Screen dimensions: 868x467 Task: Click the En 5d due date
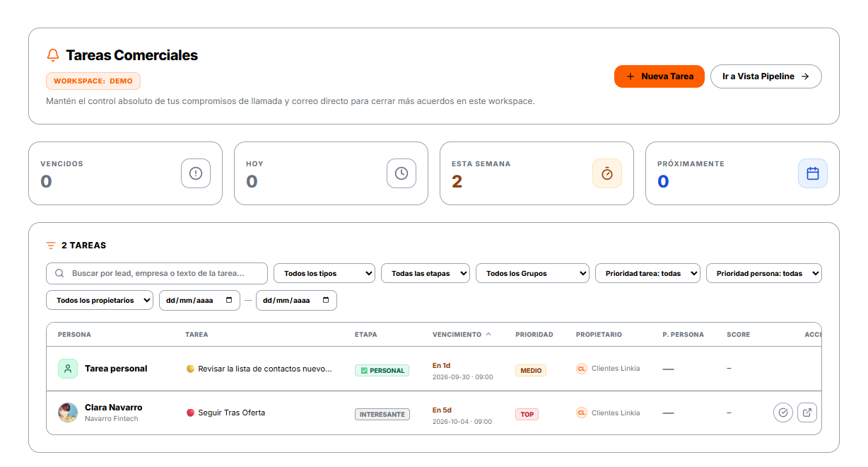(x=442, y=410)
